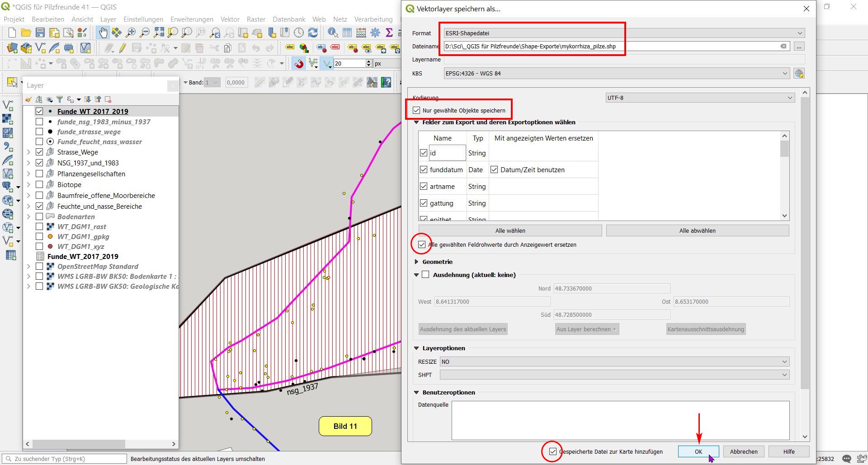Click the CRS selector globe icon beside KBS
The height and width of the screenshot is (465, 868).
click(x=799, y=74)
